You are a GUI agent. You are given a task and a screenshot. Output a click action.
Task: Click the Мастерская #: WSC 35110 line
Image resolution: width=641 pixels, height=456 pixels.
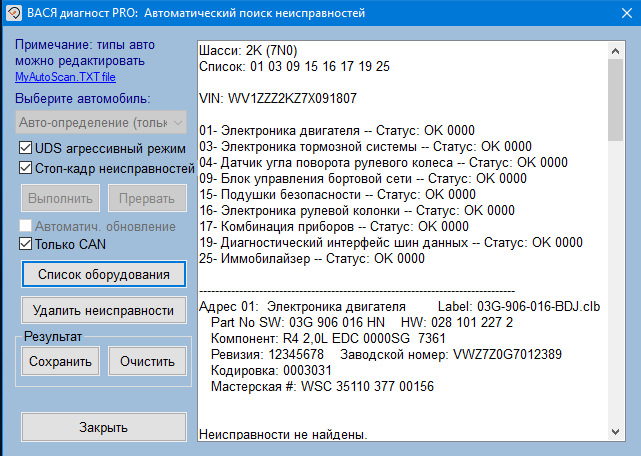tap(322, 386)
